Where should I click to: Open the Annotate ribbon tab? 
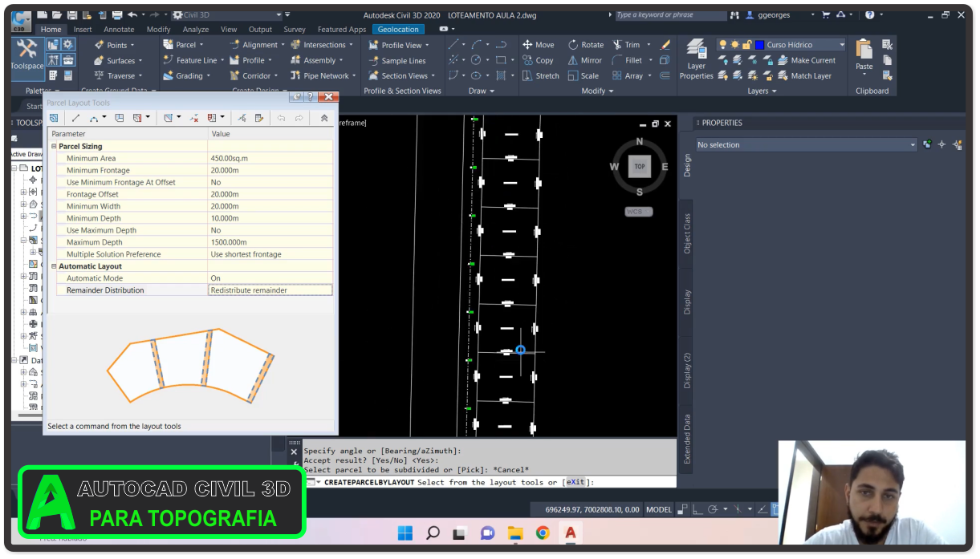coord(119,30)
